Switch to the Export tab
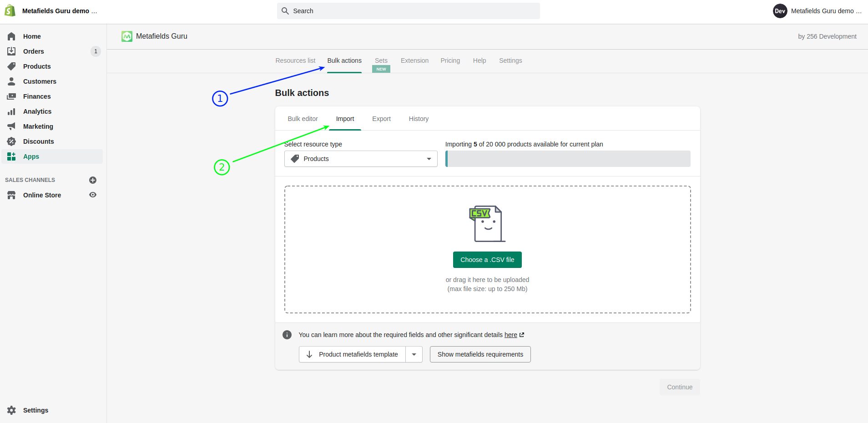Viewport: 868px width, 423px height. [x=381, y=119]
